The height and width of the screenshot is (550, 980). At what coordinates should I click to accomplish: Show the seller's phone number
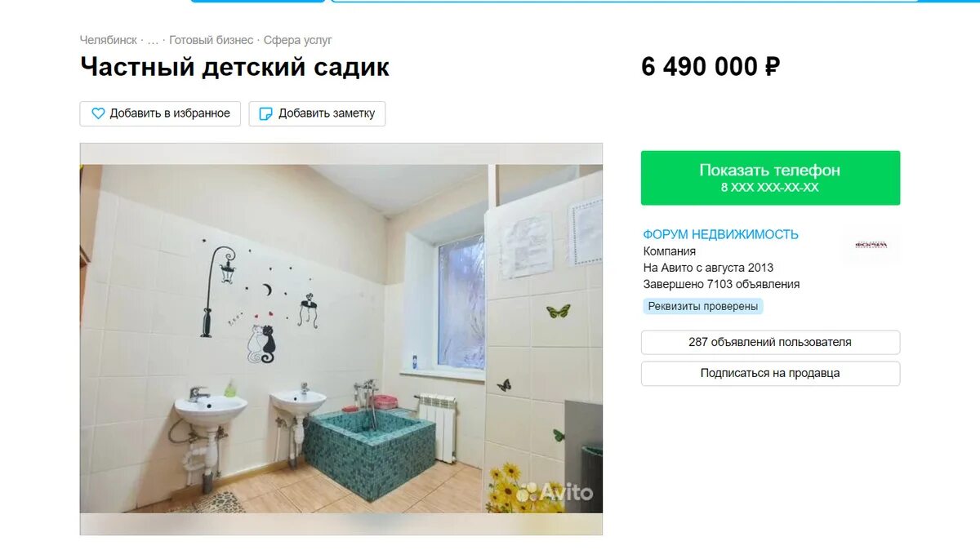[x=770, y=178]
